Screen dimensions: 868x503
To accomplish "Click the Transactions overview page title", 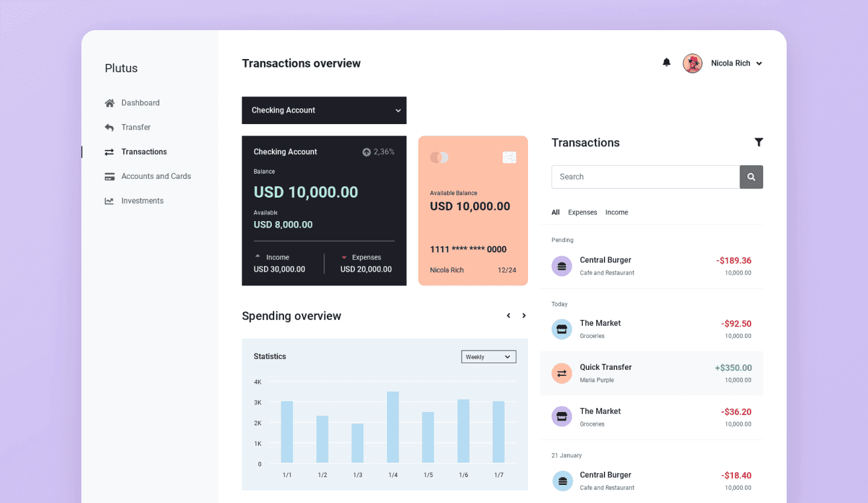I will tap(301, 63).
